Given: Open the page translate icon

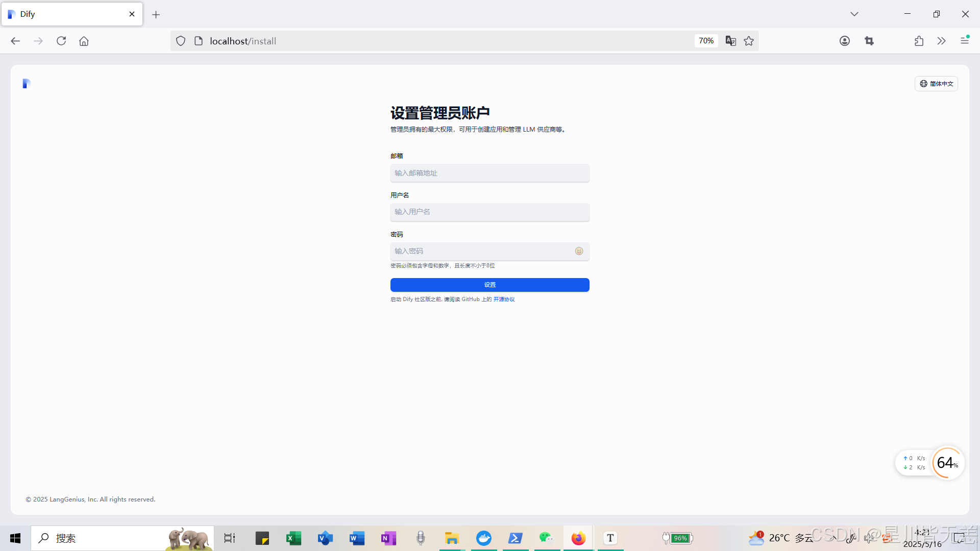Looking at the screenshot, I should click(730, 41).
